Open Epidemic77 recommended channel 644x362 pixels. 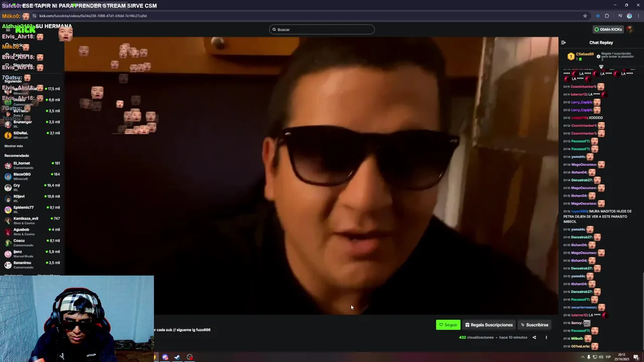32,209
